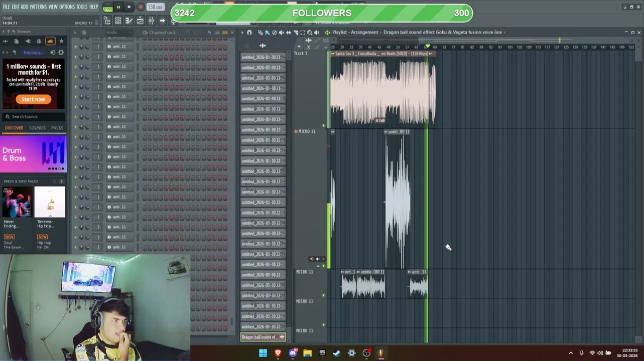Select the cloud Sounds browser tab icon
This screenshot has width=644, height=361.
click(50, 41)
